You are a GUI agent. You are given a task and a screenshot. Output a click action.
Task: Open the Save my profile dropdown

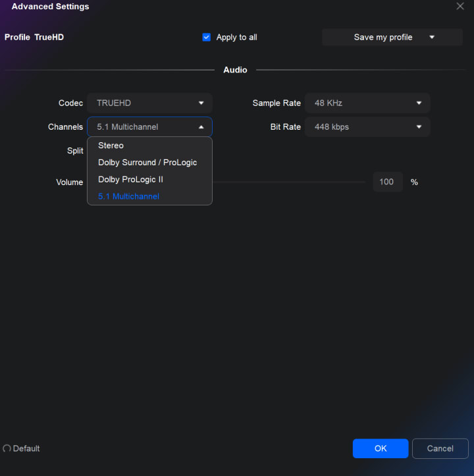click(x=392, y=37)
